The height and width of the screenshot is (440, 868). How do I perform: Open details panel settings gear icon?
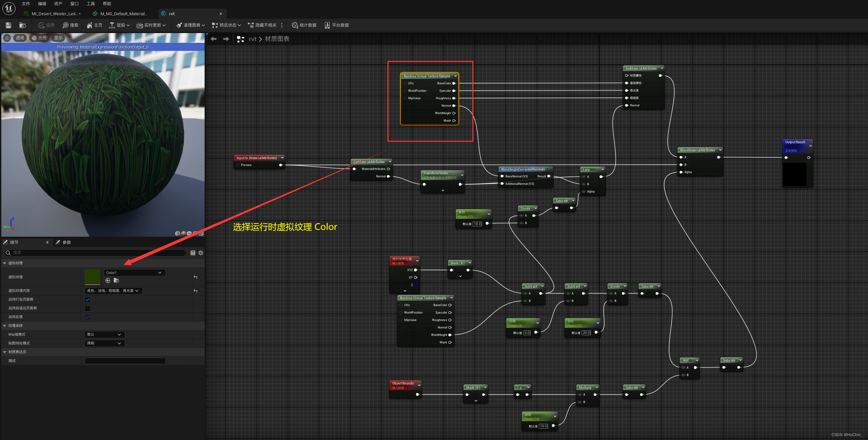click(201, 253)
